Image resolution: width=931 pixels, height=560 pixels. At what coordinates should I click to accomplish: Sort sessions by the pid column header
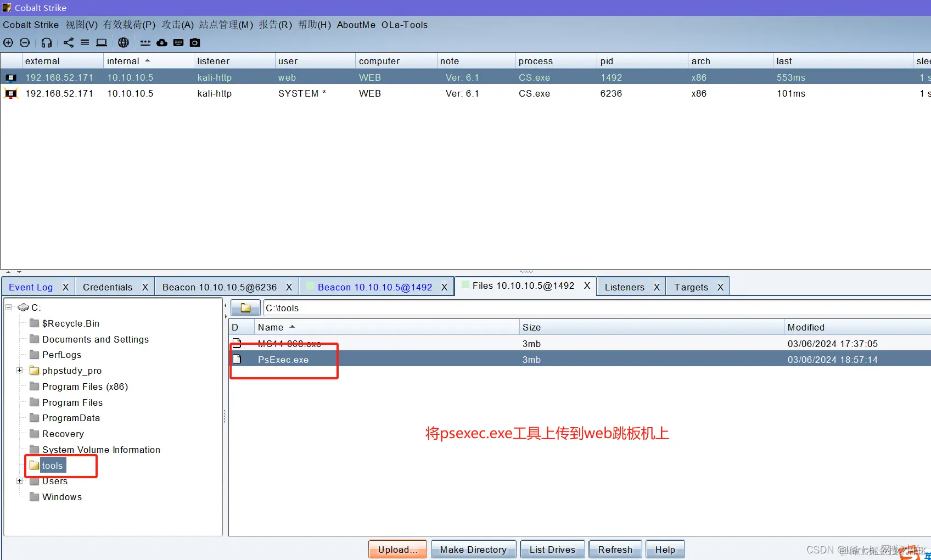pos(642,61)
